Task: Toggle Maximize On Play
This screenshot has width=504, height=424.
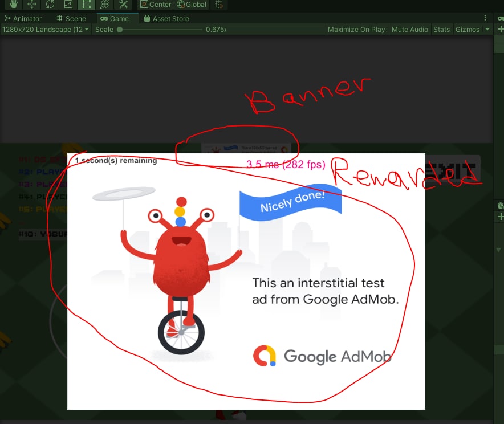Action: [356, 30]
